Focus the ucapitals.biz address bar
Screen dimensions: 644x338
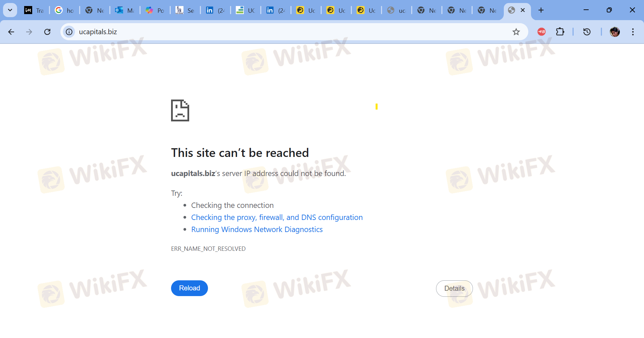point(294,32)
